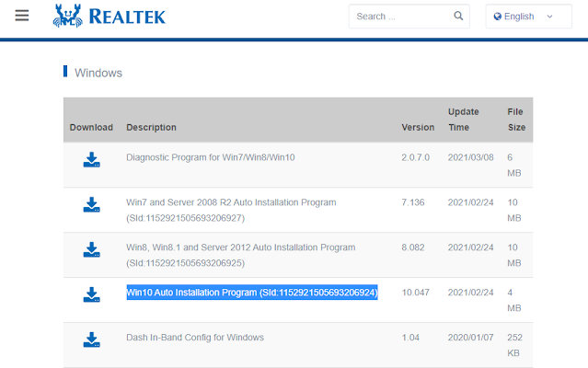Click the REALTEK wordmark text

127,17
